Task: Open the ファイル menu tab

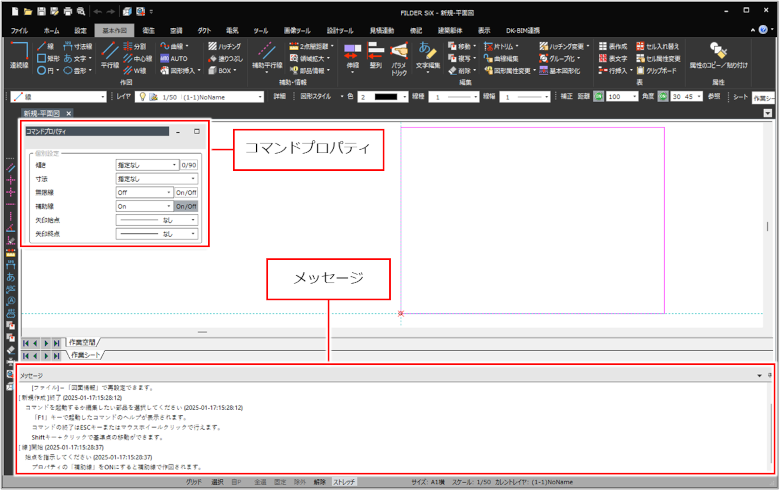Action: pos(19,31)
